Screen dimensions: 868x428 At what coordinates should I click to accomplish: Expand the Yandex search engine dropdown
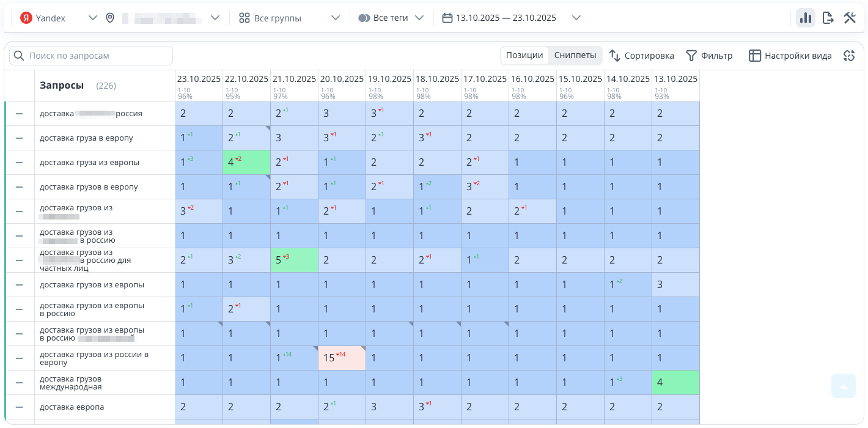92,18
